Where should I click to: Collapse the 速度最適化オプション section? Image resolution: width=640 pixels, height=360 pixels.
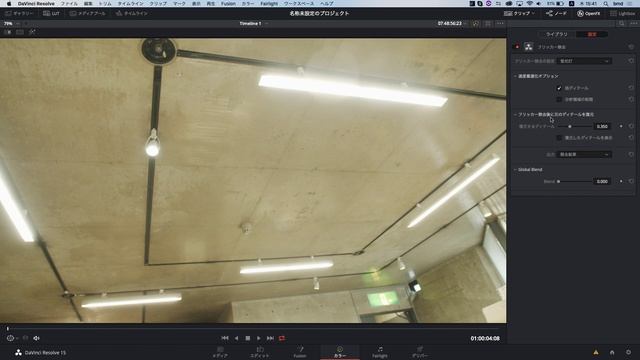pyautogui.click(x=536, y=76)
